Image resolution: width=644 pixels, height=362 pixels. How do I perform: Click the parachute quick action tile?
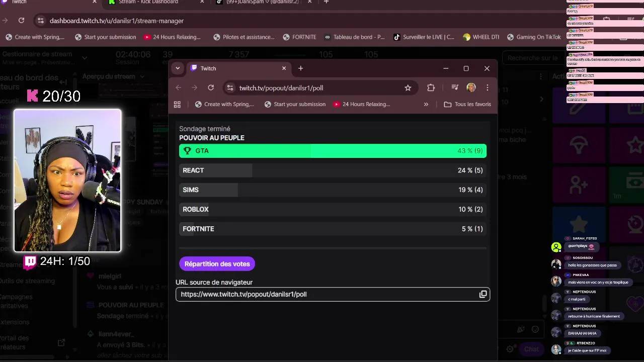click(578, 146)
